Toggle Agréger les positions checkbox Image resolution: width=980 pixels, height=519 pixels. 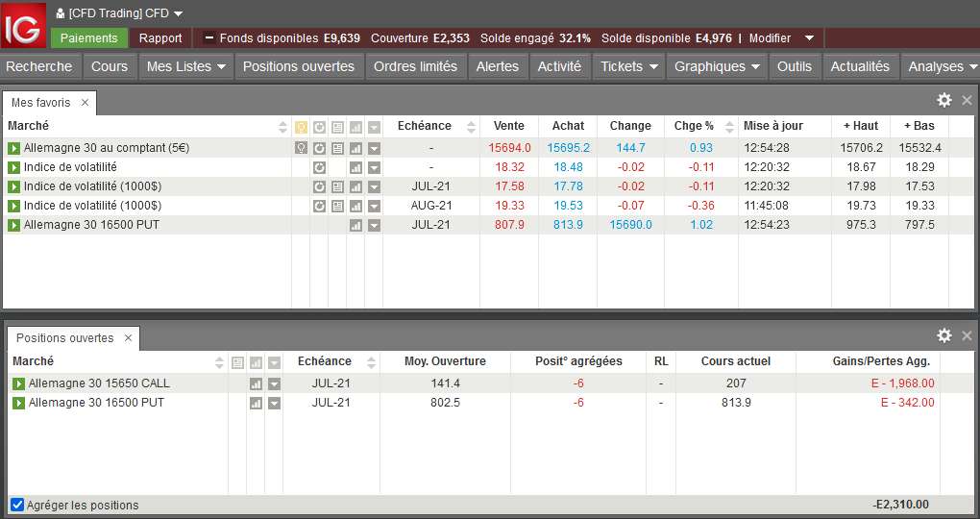tap(17, 505)
